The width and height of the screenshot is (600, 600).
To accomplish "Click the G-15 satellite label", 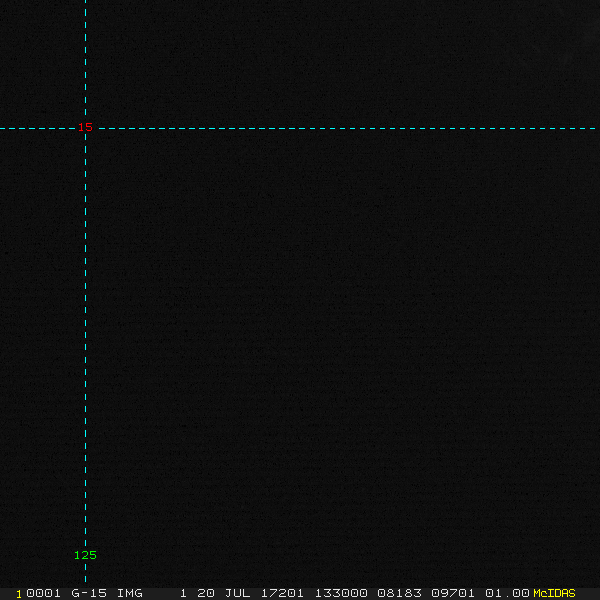I will click(x=89, y=593).
